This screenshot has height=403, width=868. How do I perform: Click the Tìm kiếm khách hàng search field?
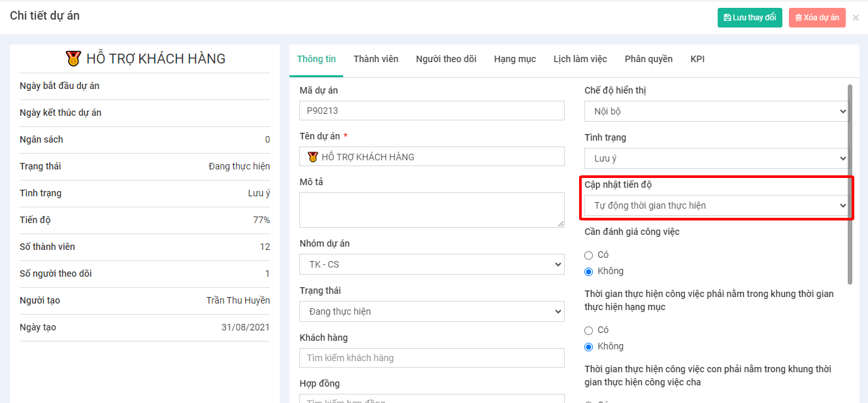[x=431, y=358]
